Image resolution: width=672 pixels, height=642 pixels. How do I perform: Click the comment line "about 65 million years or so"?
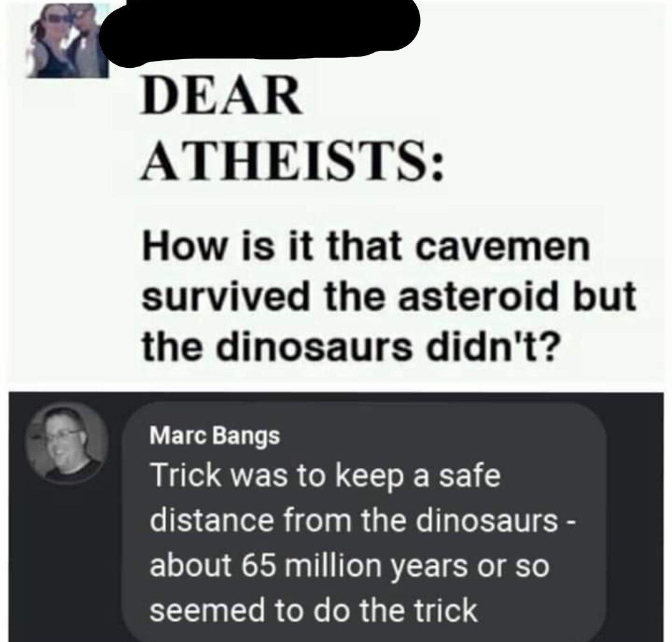[x=349, y=566]
